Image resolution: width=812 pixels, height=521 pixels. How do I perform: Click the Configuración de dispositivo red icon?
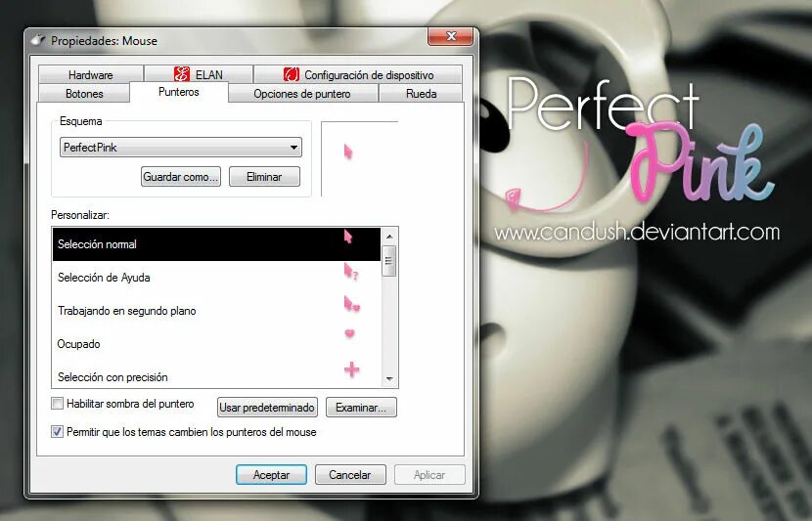[291, 74]
